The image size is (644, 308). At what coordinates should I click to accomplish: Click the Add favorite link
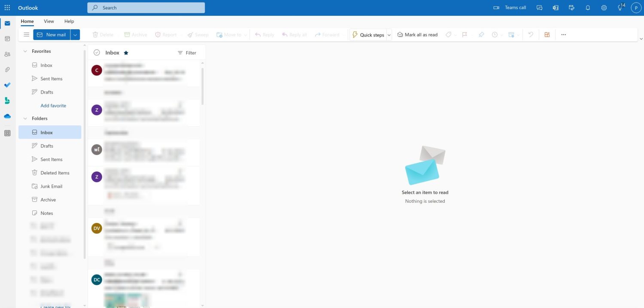[53, 106]
